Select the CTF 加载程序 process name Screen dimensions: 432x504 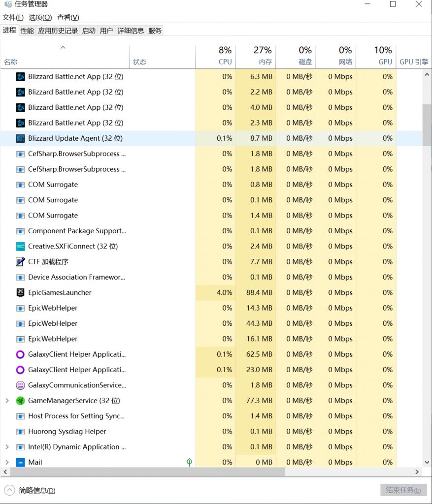click(x=48, y=262)
